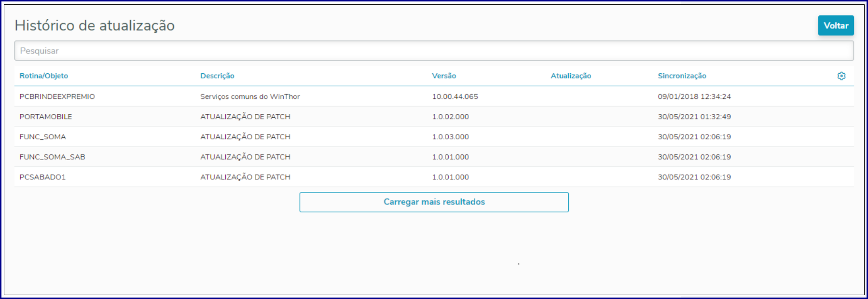
Task: Click PCSABADO1's ATUALIZAÇÃO DE PATCH description
Action: [245, 177]
